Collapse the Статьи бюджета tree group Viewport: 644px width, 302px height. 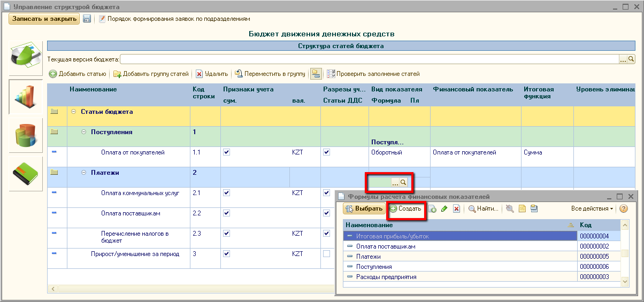(73, 112)
